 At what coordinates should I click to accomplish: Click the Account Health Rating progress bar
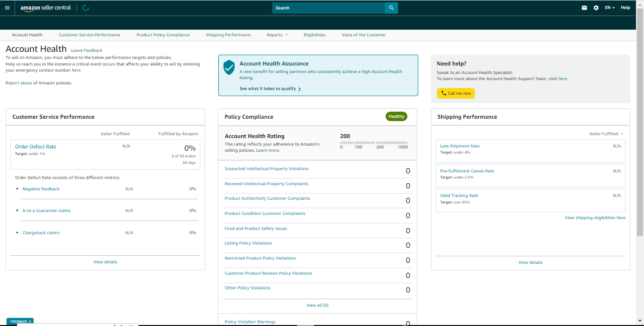[374, 142]
